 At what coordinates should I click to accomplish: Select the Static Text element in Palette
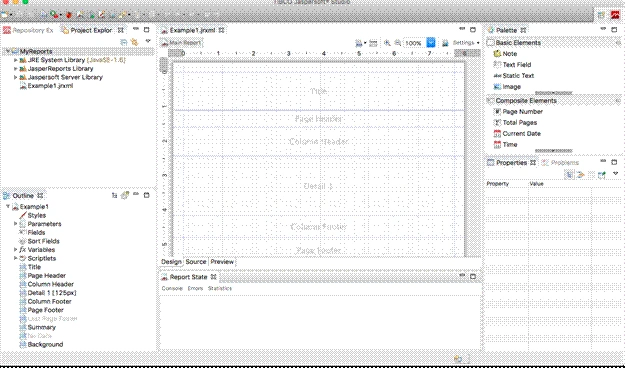(x=513, y=75)
